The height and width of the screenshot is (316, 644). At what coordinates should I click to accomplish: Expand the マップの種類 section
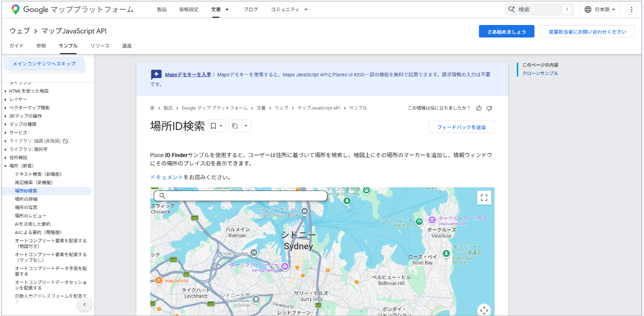coord(6,124)
